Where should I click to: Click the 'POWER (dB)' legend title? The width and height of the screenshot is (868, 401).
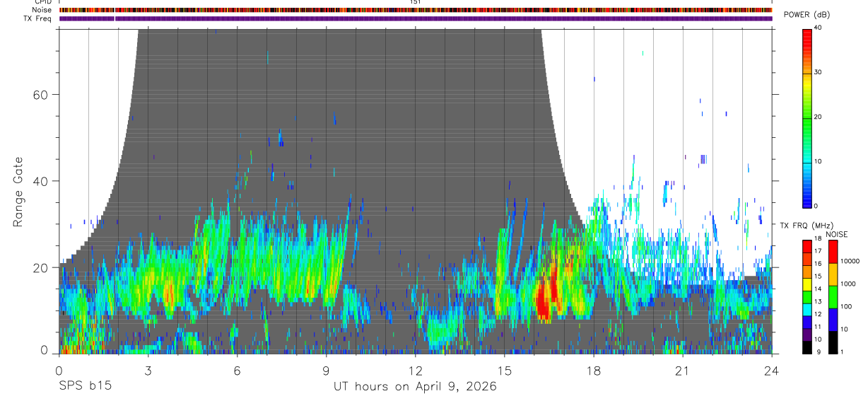pyautogui.click(x=807, y=15)
